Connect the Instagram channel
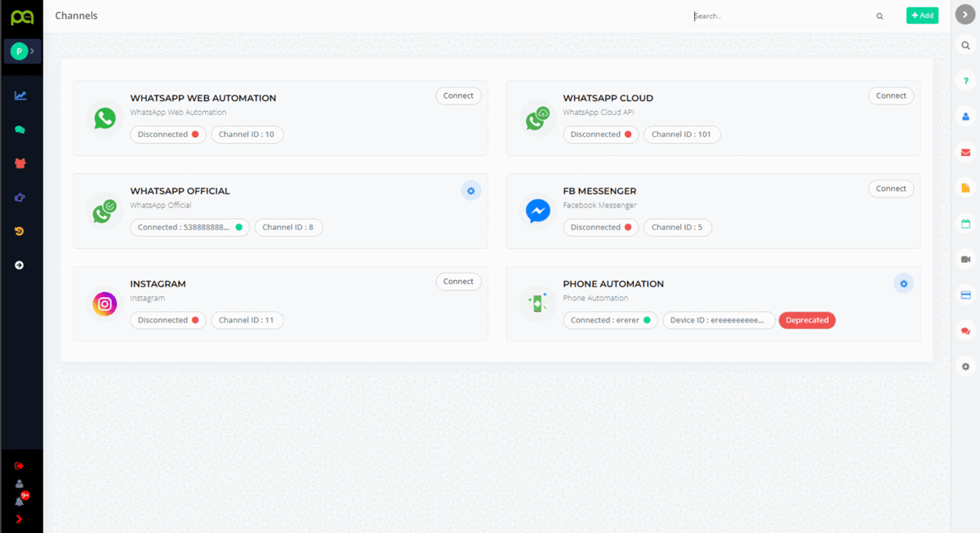The width and height of the screenshot is (980, 533). pyautogui.click(x=458, y=282)
